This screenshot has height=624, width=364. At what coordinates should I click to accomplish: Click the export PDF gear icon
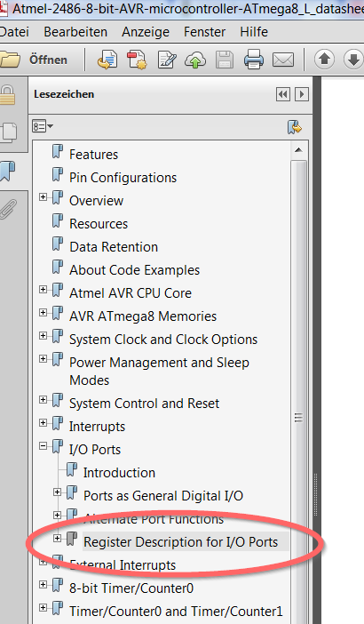click(137, 60)
